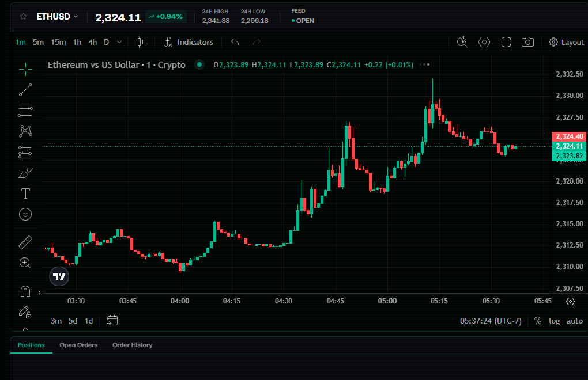
Task: Click the Ethereum vs US Dollar chart title
Action: 116,64
